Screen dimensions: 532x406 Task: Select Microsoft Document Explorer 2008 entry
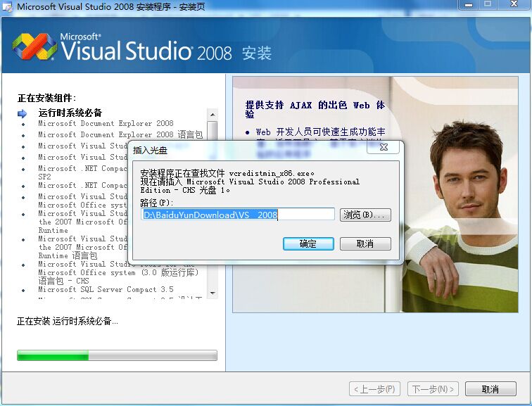pos(106,123)
